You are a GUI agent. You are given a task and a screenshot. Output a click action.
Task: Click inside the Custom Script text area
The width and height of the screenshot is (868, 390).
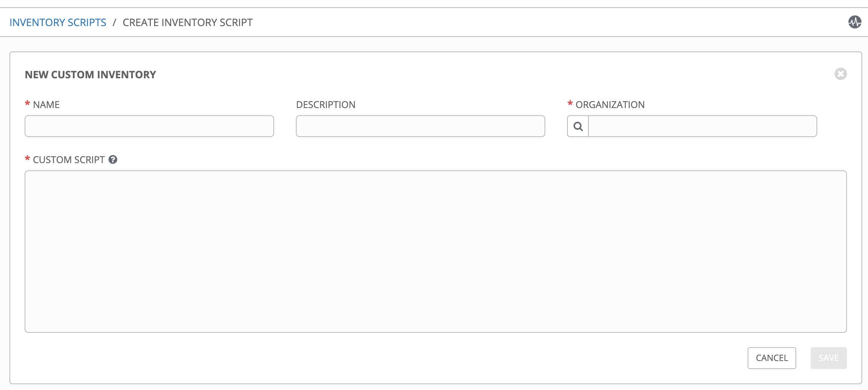435,251
